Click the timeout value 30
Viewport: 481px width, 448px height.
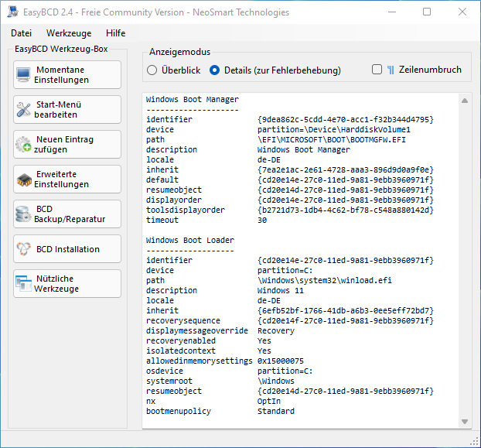pos(262,220)
